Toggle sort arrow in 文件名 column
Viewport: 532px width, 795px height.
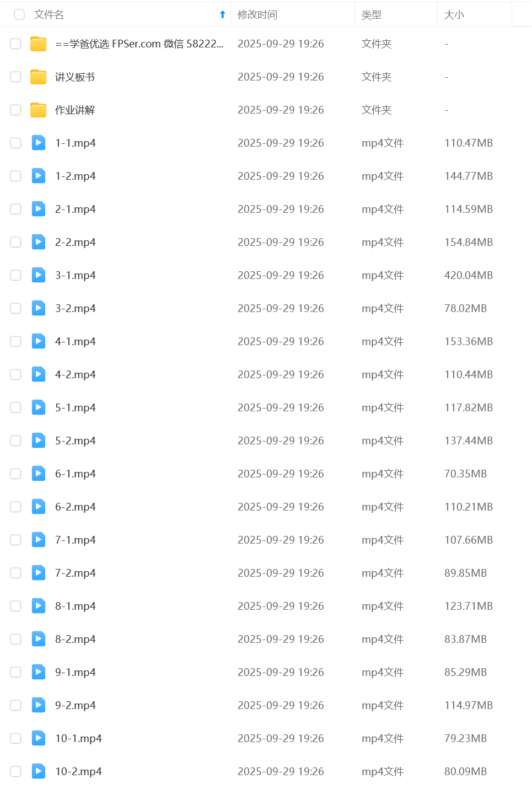pyautogui.click(x=223, y=15)
